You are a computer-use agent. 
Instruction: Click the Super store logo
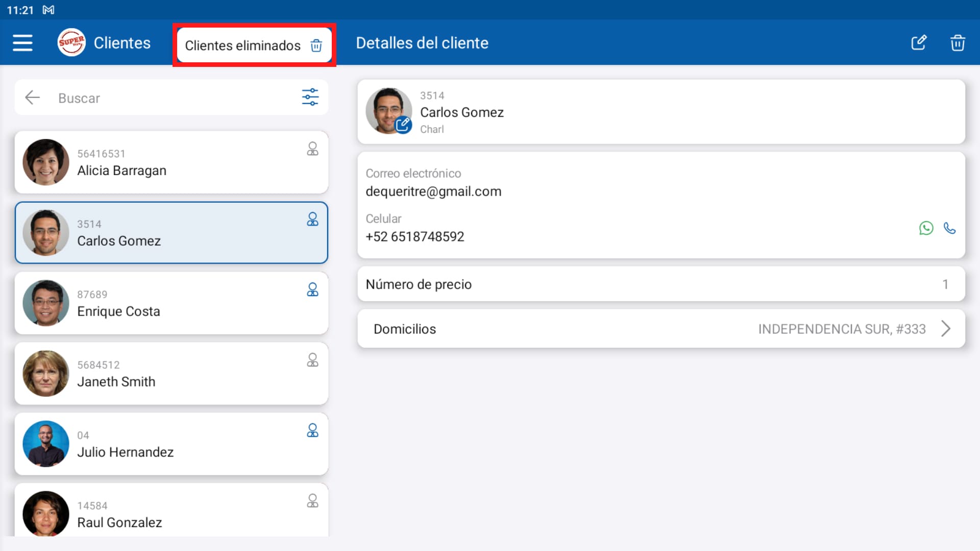(71, 42)
